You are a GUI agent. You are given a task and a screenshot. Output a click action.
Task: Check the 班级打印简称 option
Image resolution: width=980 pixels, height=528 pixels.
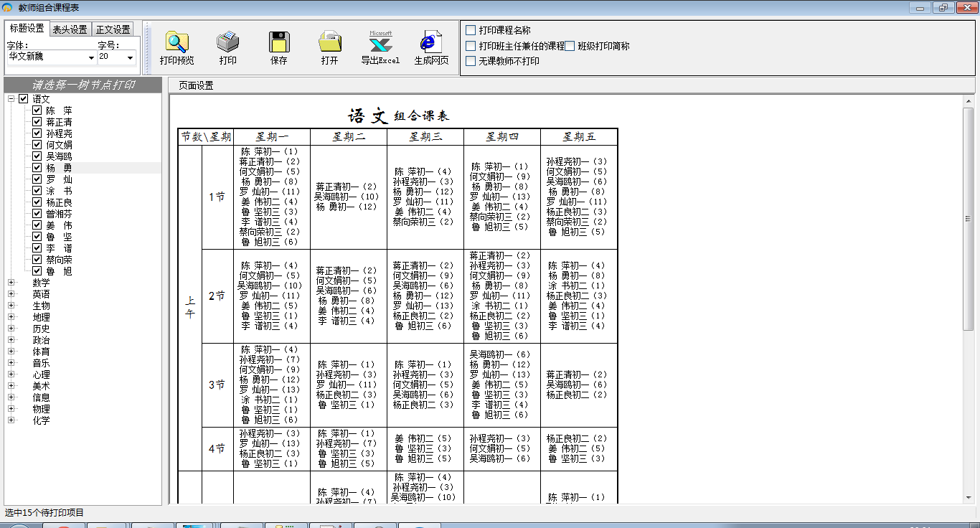pyautogui.click(x=570, y=46)
